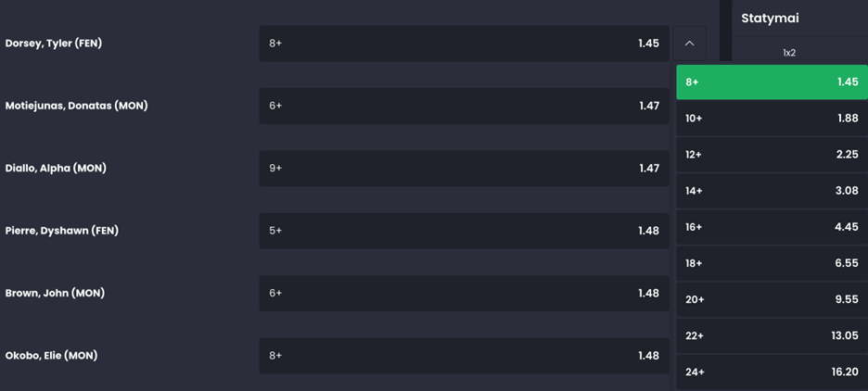Bet on Motiejunas, Donatas 6+ at 1.47

(x=464, y=106)
